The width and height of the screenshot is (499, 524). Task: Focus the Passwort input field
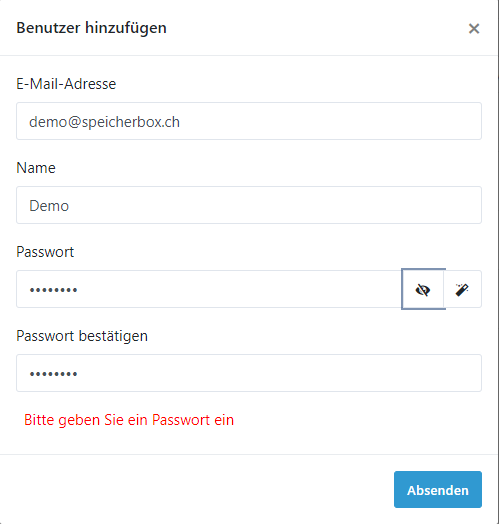(x=209, y=289)
